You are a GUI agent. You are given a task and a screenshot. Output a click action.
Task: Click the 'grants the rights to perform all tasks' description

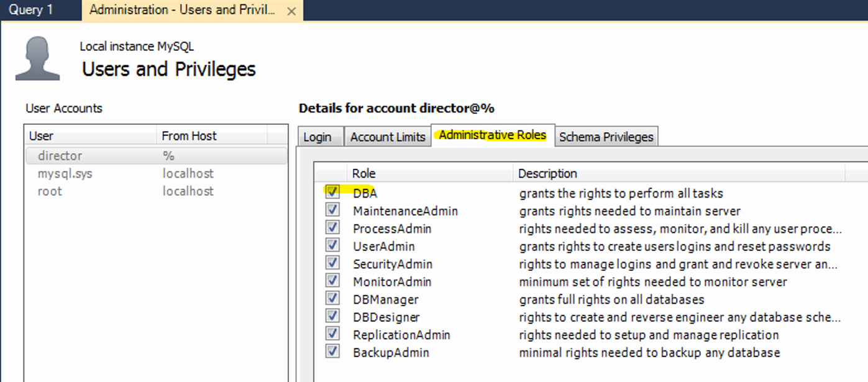pyautogui.click(x=621, y=193)
